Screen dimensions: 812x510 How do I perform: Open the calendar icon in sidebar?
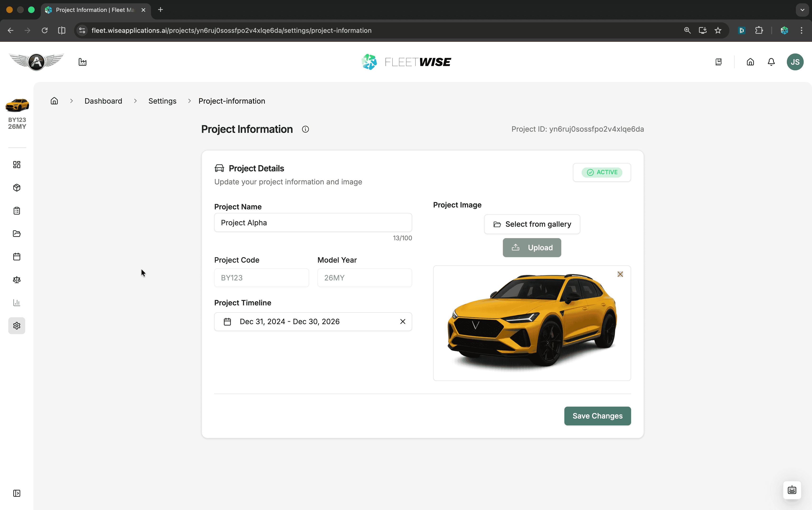tap(17, 257)
